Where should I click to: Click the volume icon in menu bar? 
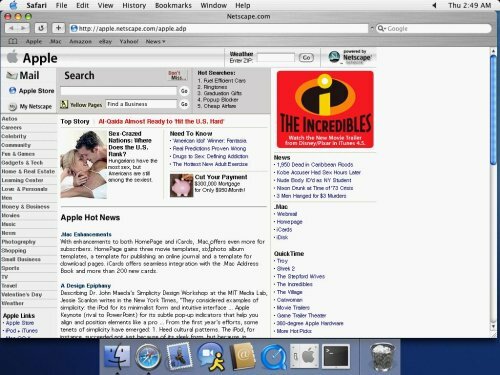pos(435,5)
